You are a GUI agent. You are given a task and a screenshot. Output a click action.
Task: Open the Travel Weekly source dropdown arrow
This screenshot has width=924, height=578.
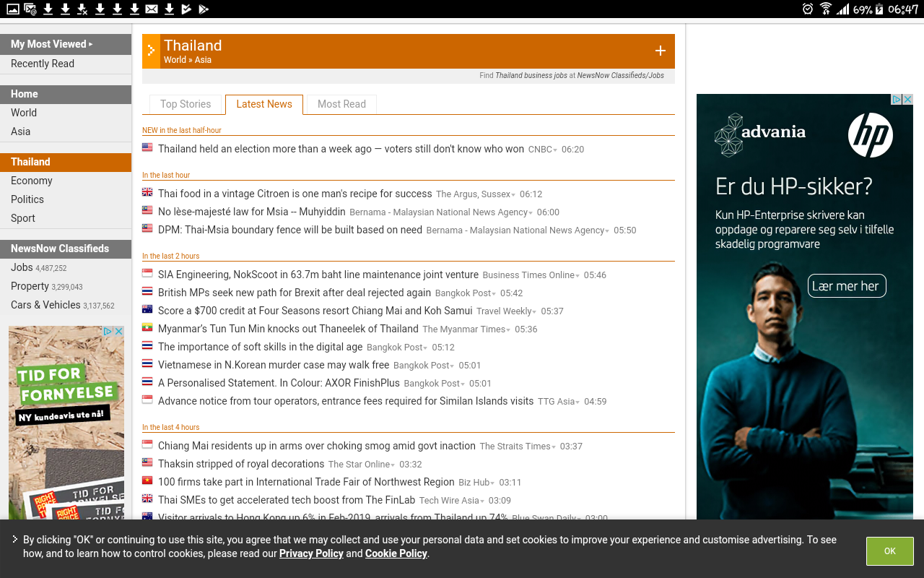click(534, 312)
